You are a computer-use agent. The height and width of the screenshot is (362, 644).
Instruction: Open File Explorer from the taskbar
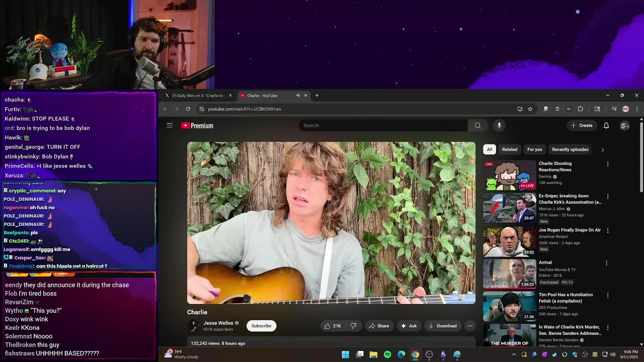[373, 354]
